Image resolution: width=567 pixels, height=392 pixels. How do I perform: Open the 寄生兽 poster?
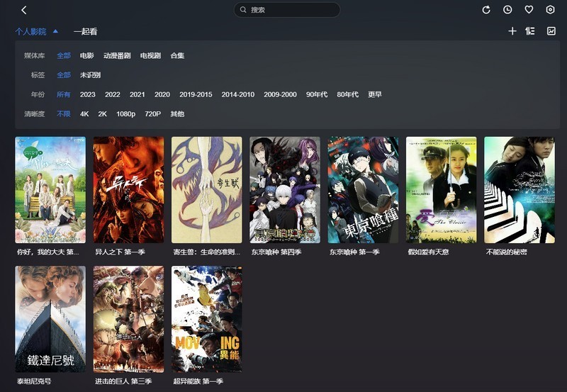pyautogui.click(x=206, y=190)
